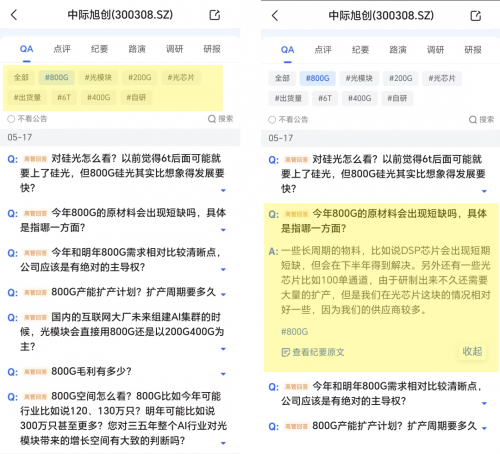
Task: Switch to 点评 tab on left screen
Action: point(62,49)
